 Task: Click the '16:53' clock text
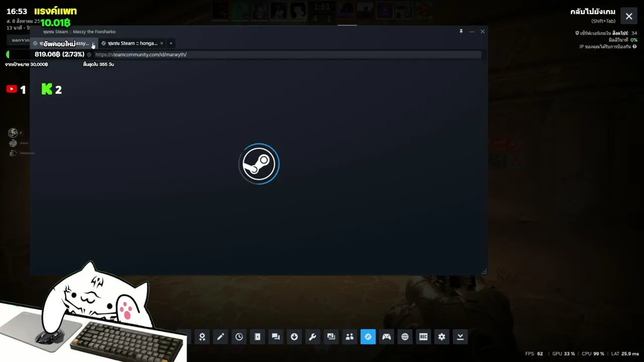pos(17,11)
